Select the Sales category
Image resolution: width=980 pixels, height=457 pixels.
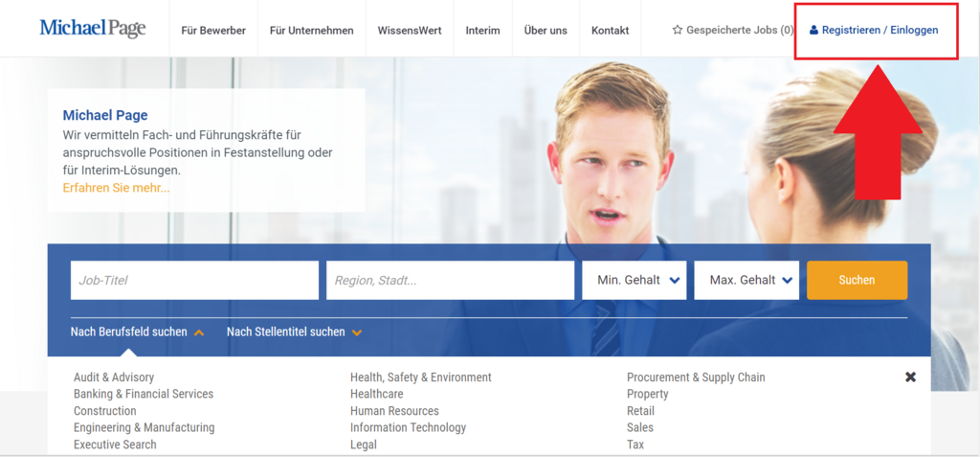point(640,427)
